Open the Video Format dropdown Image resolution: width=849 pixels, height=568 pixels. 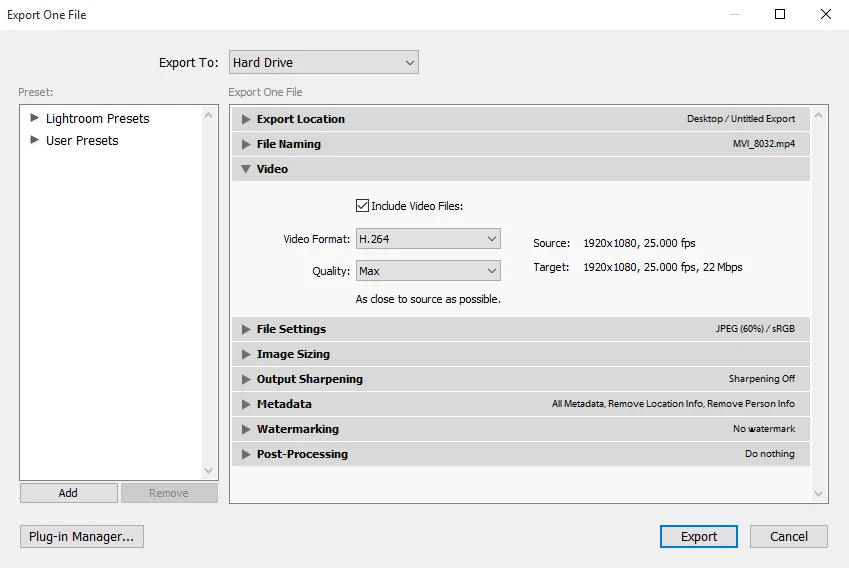[428, 239]
